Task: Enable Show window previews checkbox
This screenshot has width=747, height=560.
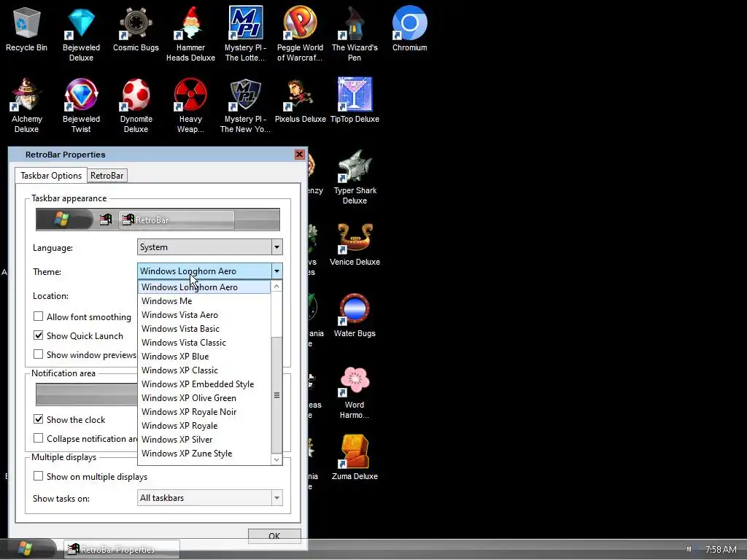Action: point(39,355)
